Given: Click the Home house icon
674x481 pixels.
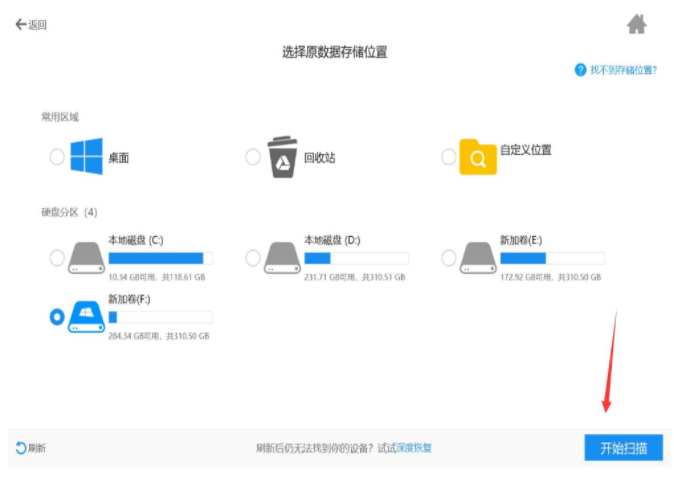Looking at the screenshot, I should pos(636,24).
